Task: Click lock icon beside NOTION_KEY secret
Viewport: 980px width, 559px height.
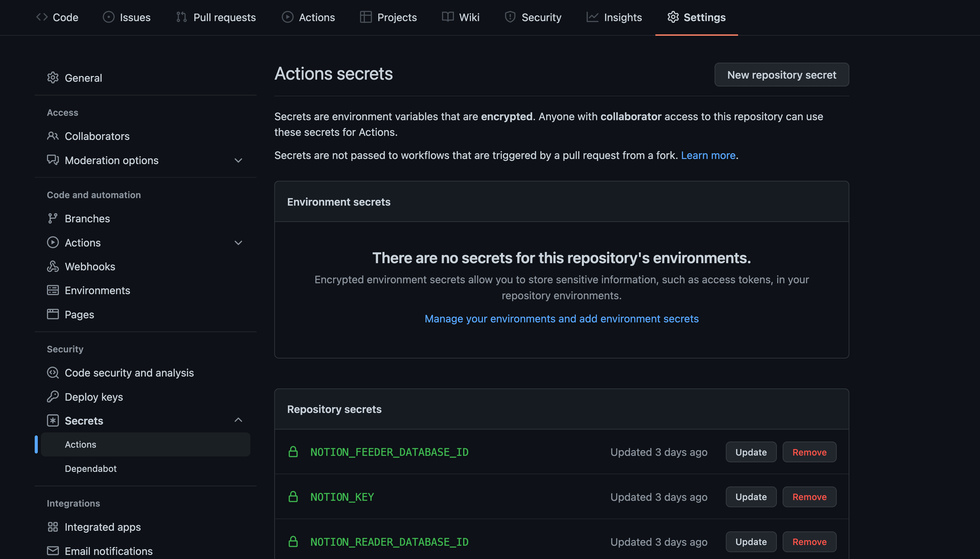Action: click(293, 497)
